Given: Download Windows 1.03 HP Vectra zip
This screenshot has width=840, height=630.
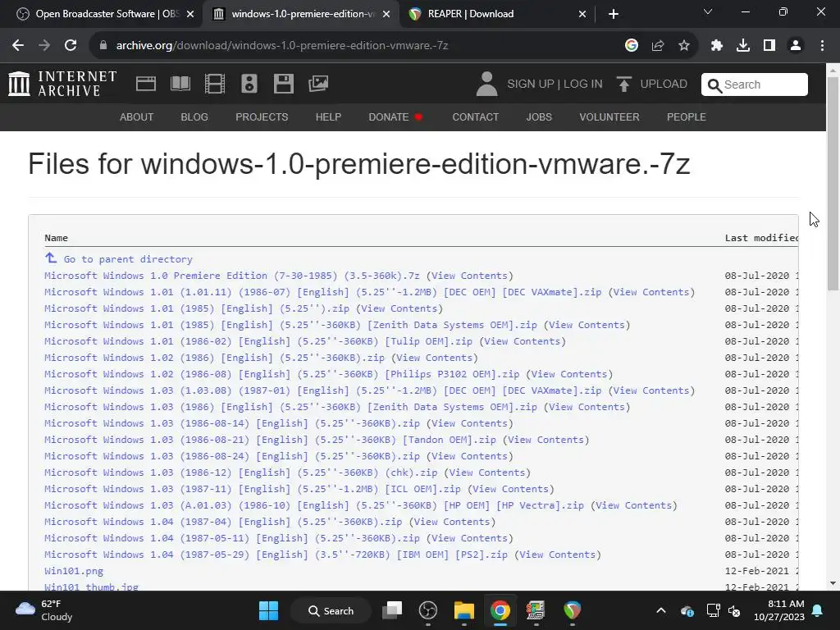Looking at the screenshot, I should click(x=314, y=505).
